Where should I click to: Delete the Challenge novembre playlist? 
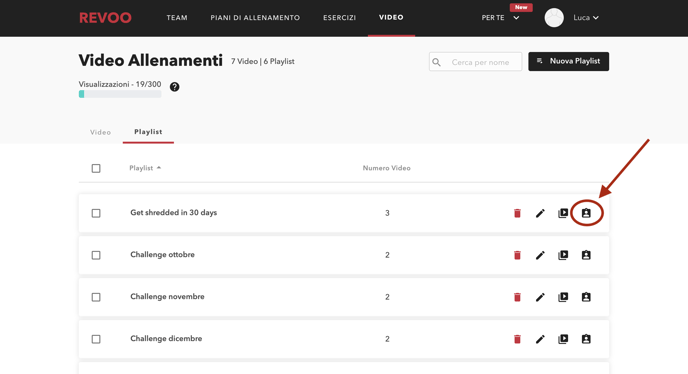[517, 297]
